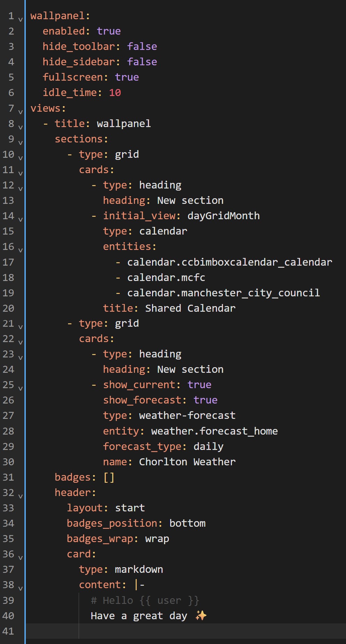Viewport: 346px width, 644px height.
Task: Place cursor on the idle_time value 10
Action: 115,92
